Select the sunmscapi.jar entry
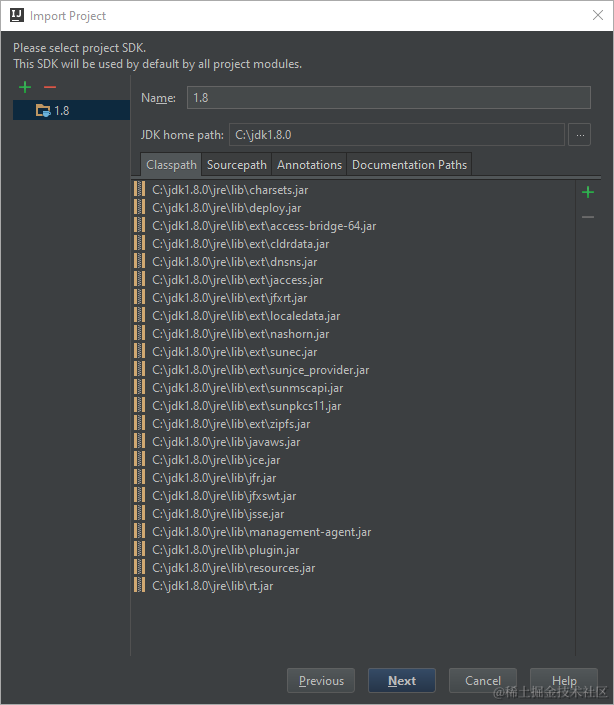Image resolution: width=614 pixels, height=705 pixels. point(353,388)
